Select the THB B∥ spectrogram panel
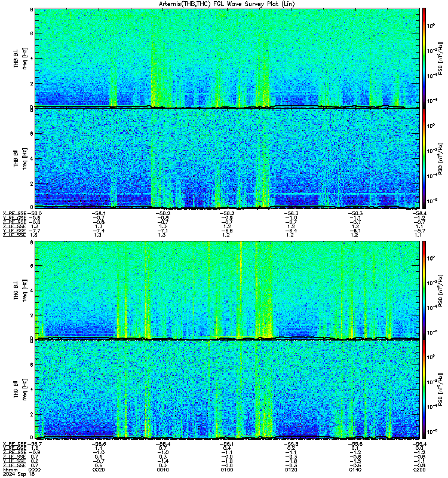The width and height of the screenshot is (448, 478). coord(227,158)
